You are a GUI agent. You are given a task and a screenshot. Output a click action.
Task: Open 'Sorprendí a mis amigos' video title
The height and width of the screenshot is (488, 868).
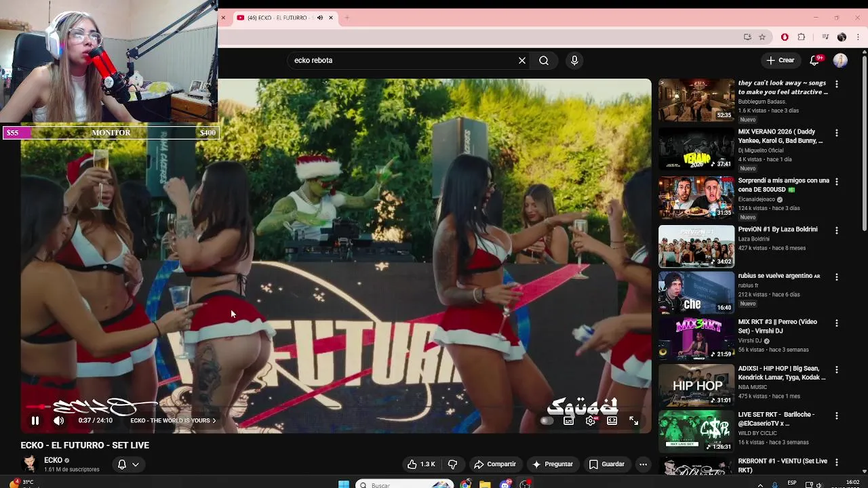[x=783, y=185]
